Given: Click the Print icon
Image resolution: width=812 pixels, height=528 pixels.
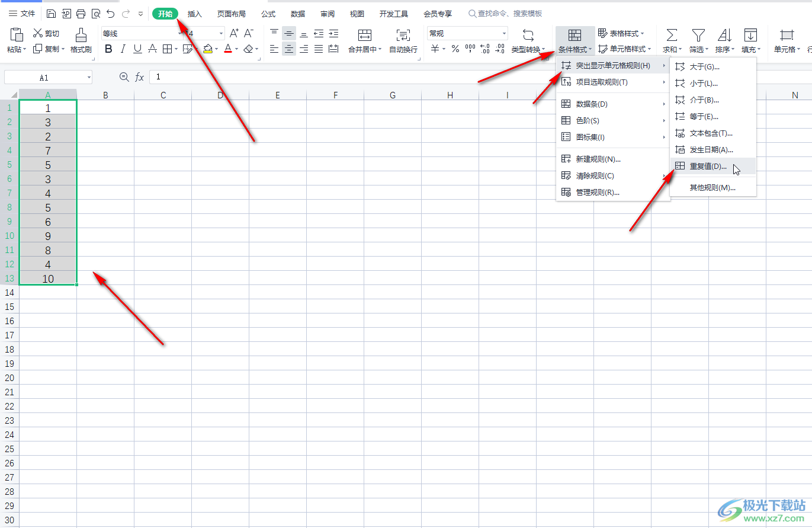Looking at the screenshot, I should [81, 14].
